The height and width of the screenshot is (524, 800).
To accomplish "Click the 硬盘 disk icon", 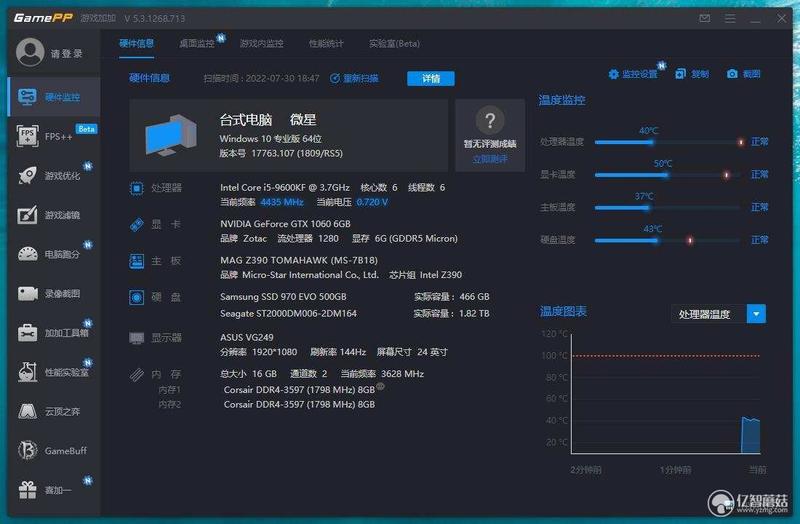I will click(x=137, y=297).
